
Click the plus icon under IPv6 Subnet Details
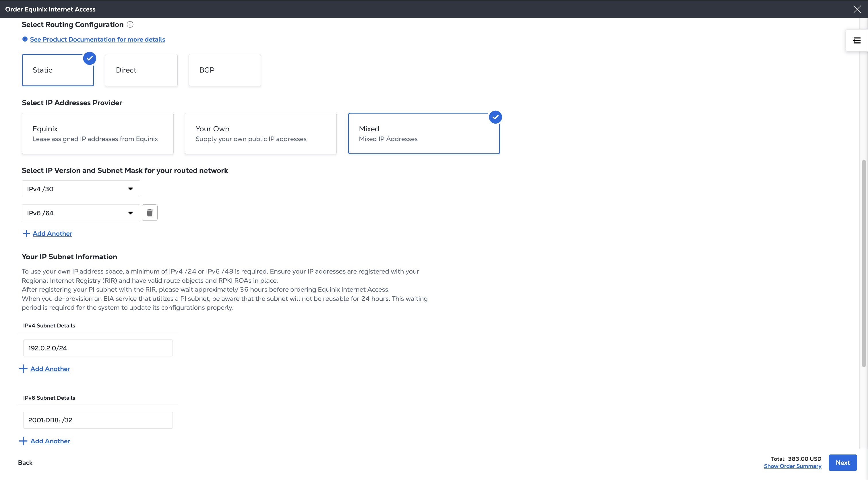click(23, 441)
